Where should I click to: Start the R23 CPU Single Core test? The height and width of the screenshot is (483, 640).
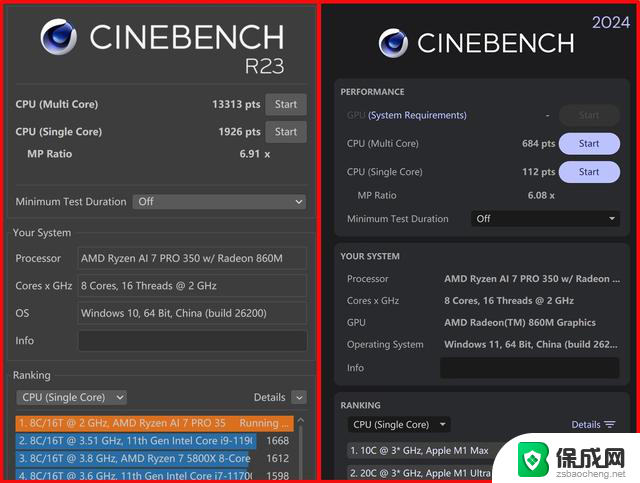coord(286,132)
